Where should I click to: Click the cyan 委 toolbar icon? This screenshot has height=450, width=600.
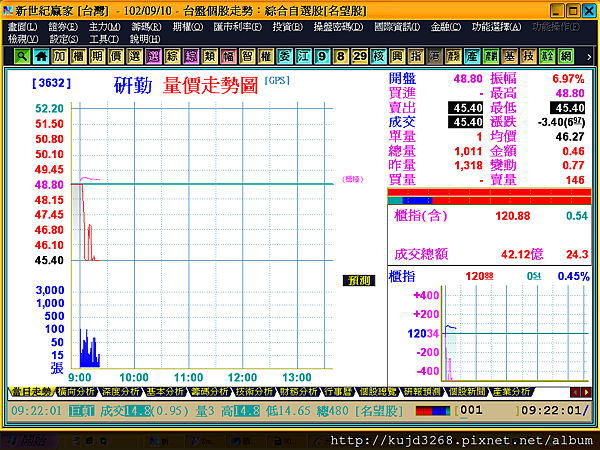point(285,57)
